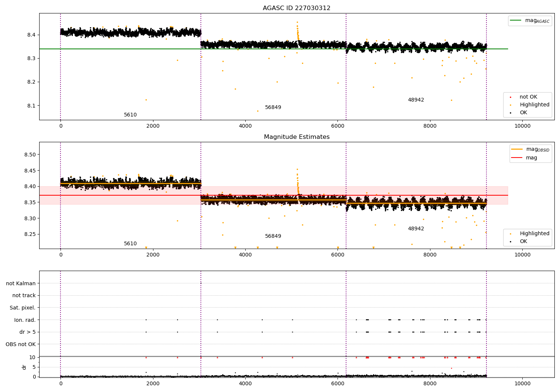The image size is (560, 392).
Task: Click the red 'mag' legend entry
Action: [x=524, y=158]
